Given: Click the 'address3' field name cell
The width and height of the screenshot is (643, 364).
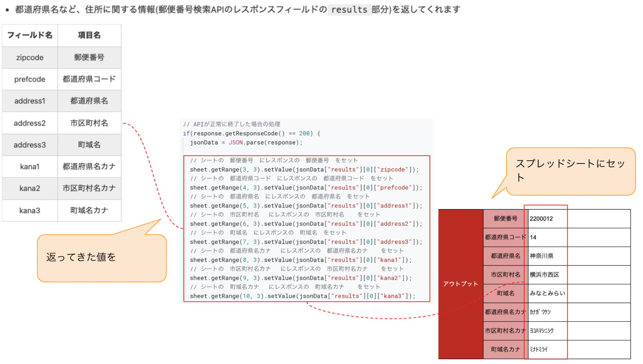Looking at the screenshot, I should tap(30, 145).
